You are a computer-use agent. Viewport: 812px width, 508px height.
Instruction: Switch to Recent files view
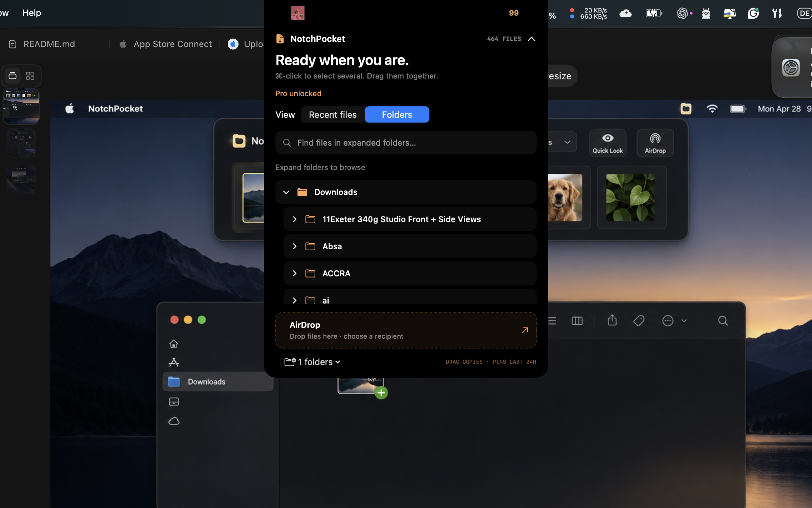coord(332,115)
